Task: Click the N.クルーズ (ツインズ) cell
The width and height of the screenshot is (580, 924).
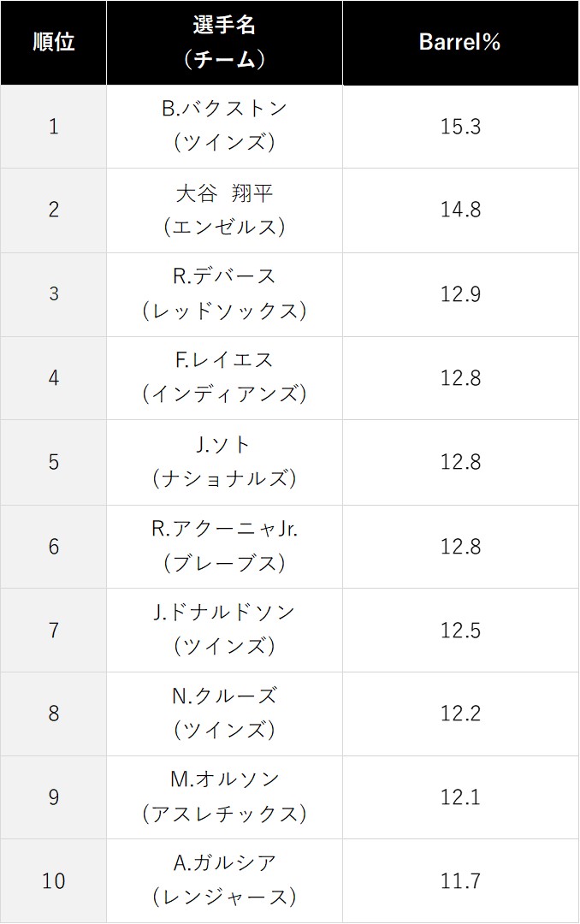Action: tap(225, 714)
